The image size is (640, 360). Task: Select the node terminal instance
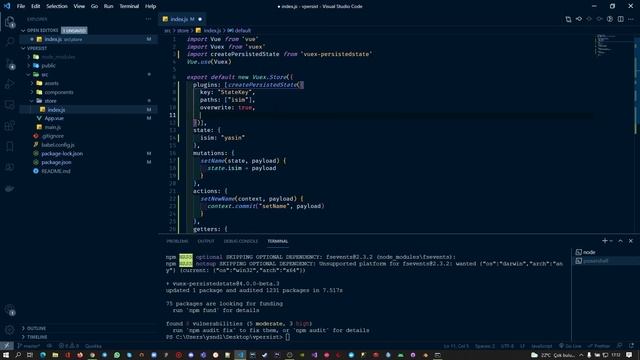605,252
